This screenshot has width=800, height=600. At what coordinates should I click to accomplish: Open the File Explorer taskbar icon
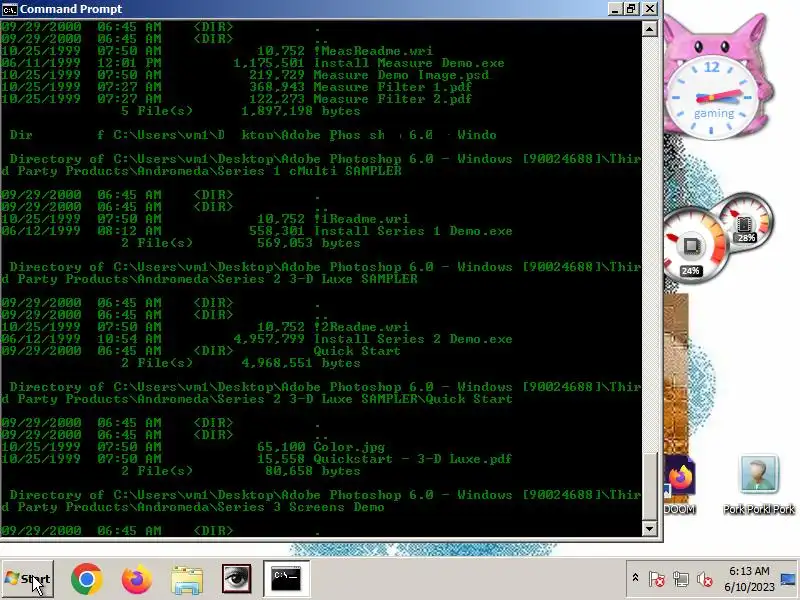187,580
